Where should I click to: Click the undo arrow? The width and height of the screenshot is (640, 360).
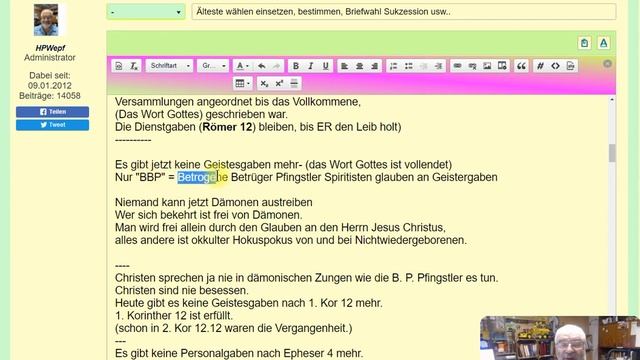(x=262, y=66)
